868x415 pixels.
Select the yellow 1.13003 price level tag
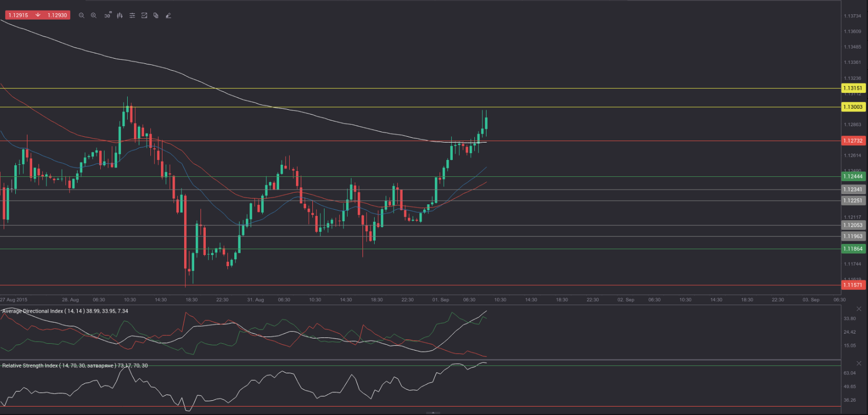852,107
